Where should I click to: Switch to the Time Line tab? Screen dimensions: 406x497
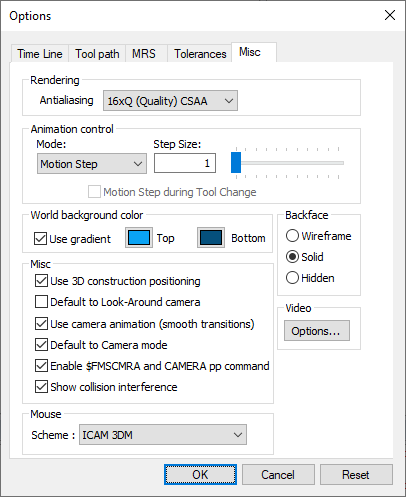(40, 54)
